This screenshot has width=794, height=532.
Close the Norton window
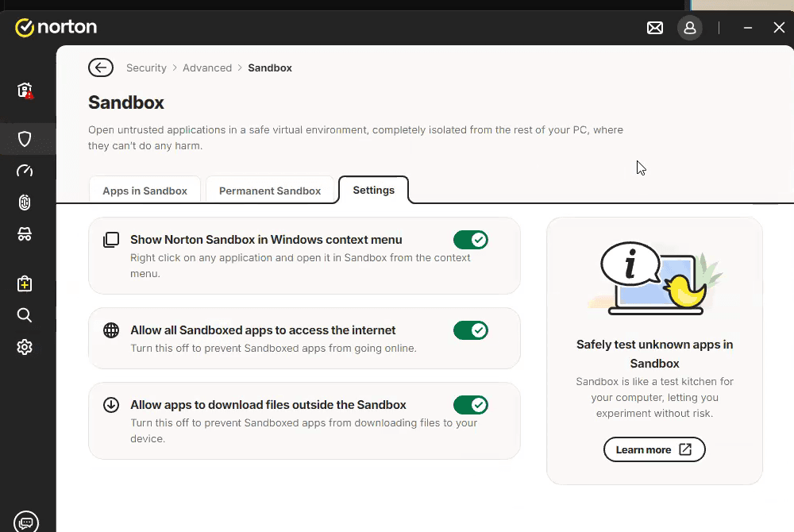[x=780, y=27]
